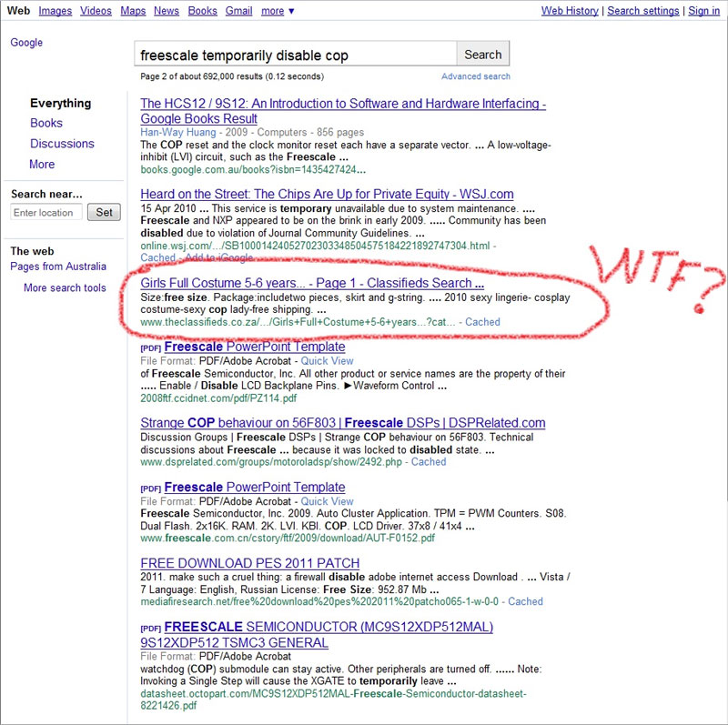Image resolution: width=728 pixels, height=725 pixels.
Task: Open Cached link for dsprelated.com result
Action: pyautogui.click(x=429, y=462)
